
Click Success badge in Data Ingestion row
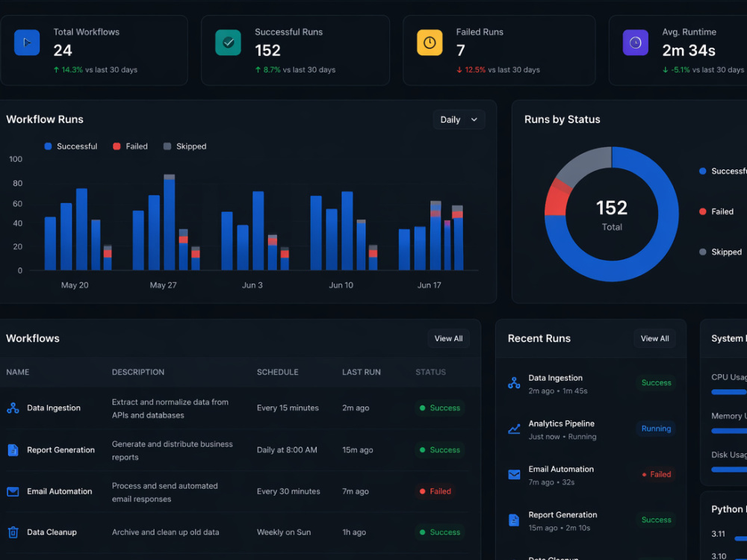coord(440,408)
